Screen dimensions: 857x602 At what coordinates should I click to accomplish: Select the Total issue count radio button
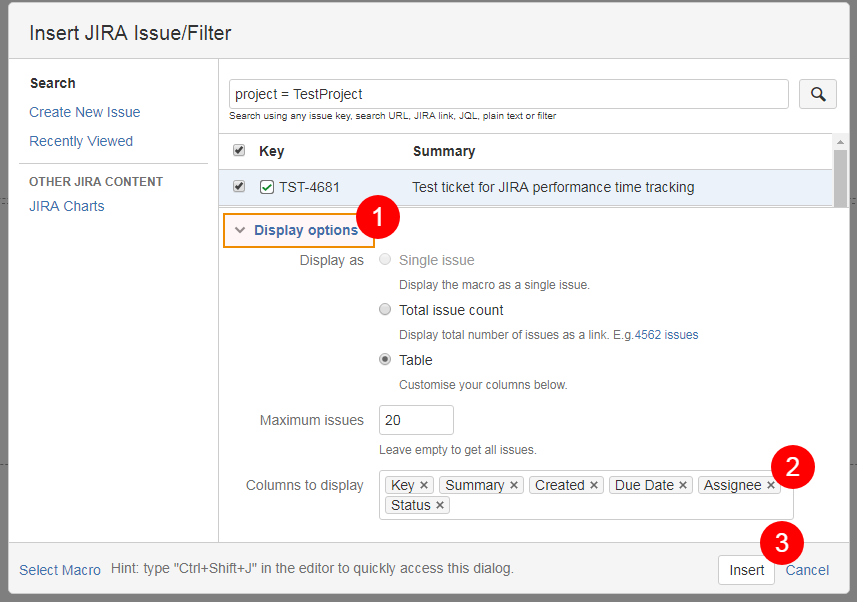[385, 309]
